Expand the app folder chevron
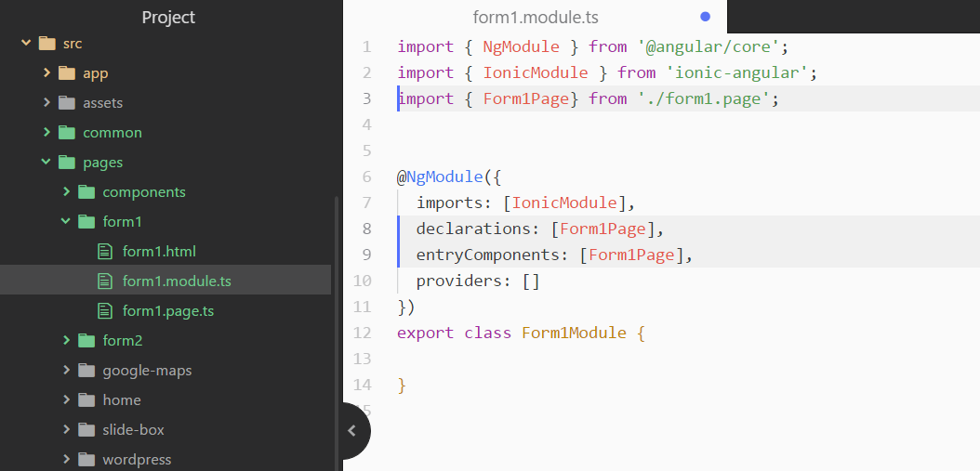The image size is (980, 471). point(46,73)
